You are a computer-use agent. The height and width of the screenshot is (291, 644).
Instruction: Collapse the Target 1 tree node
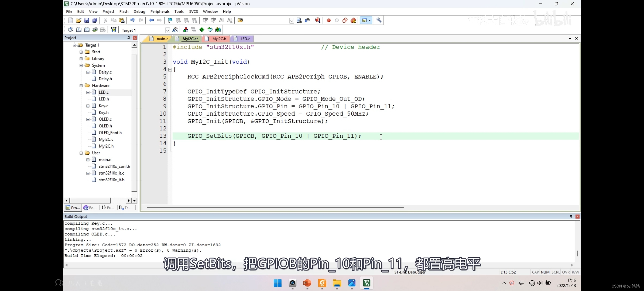click(74, 45)
